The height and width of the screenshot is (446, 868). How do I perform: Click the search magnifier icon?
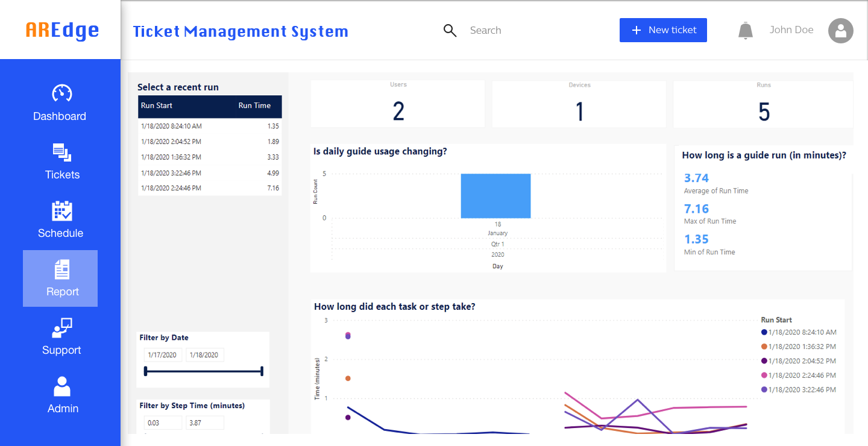point(450,30)
